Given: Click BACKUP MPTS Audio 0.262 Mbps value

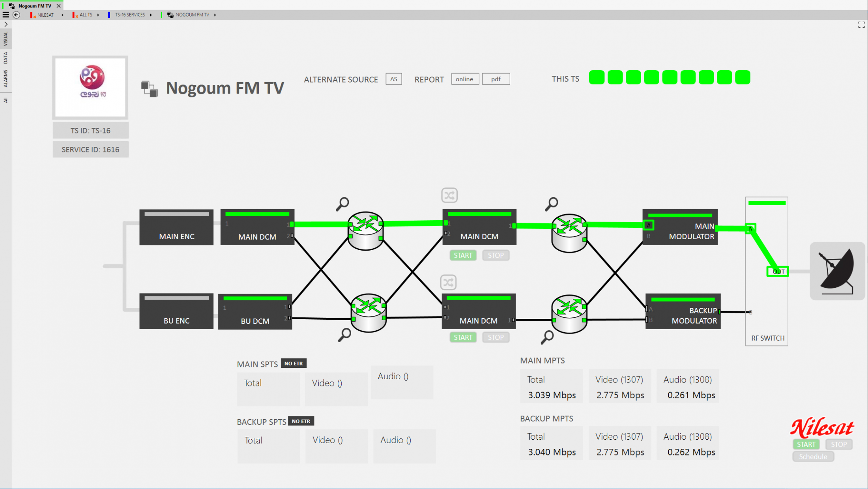Looking at the screenshot, I should click(691, 452).
